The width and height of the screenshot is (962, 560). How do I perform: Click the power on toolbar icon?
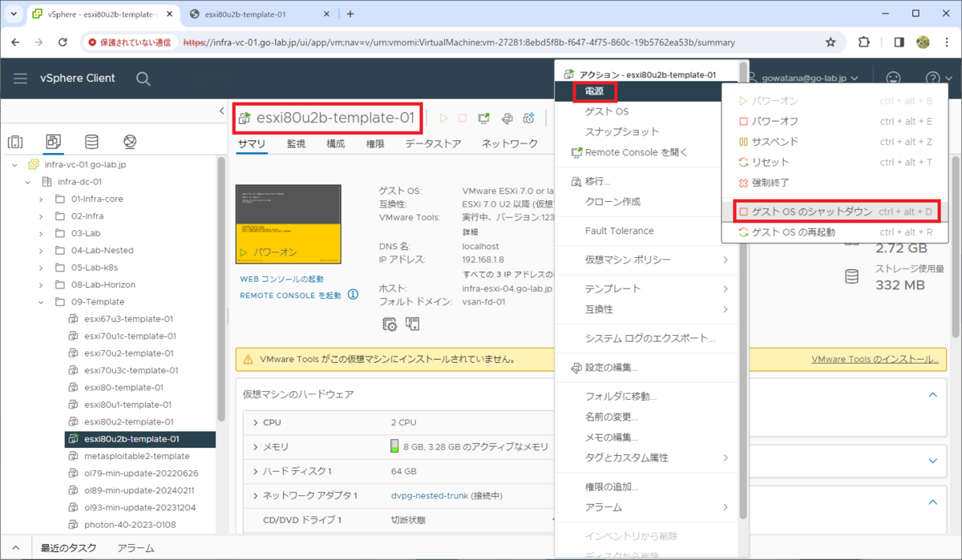coord(443,118)
